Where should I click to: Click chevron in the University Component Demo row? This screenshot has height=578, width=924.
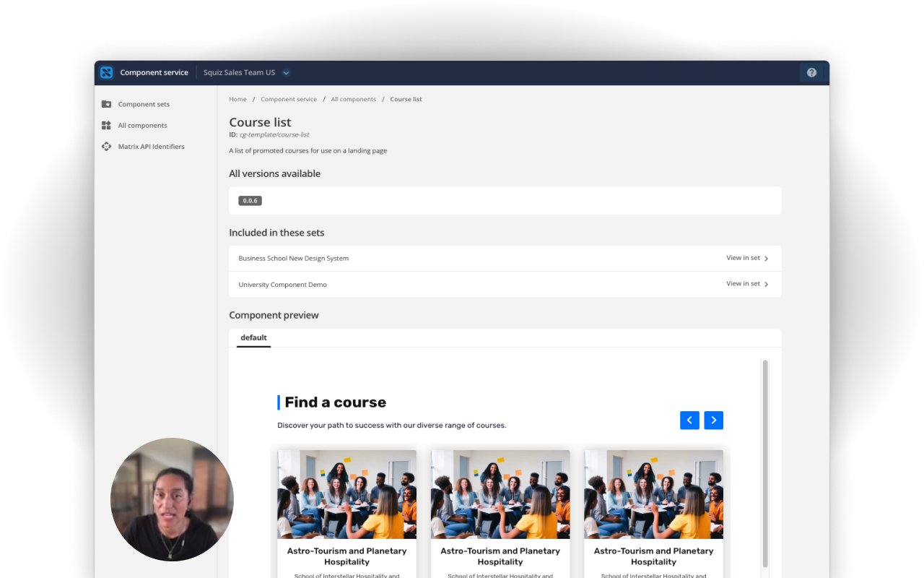tap(766, 285)
